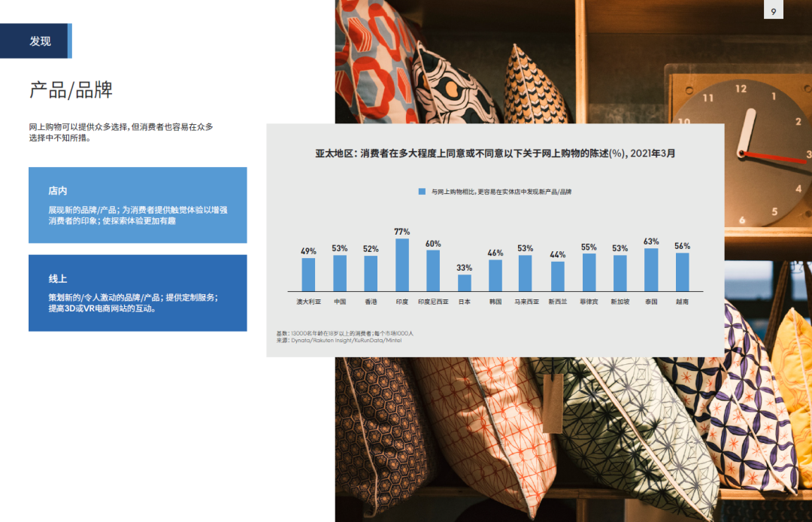The image size is (812, 522).
Task: Click the 56% value label
Action: [x=683, y=246]
